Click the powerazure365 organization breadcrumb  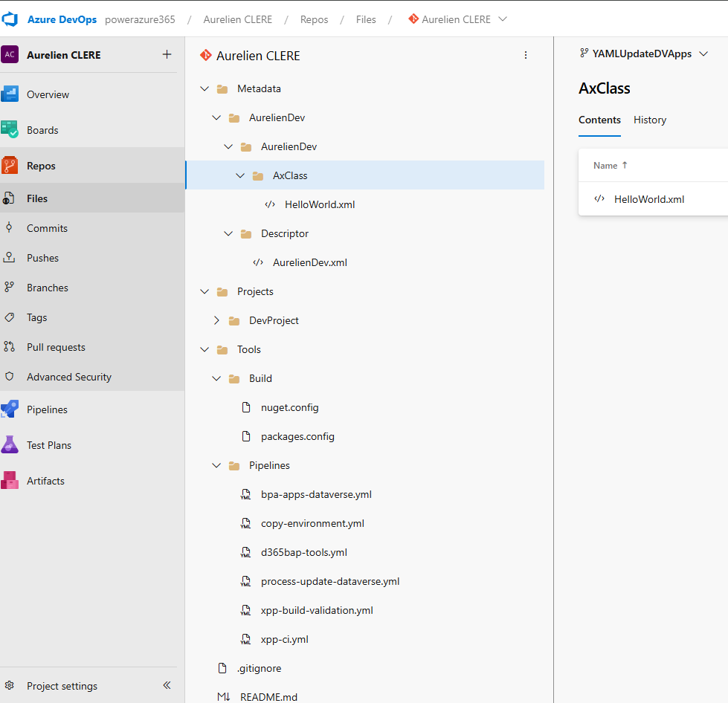click(x=140, y=19)
